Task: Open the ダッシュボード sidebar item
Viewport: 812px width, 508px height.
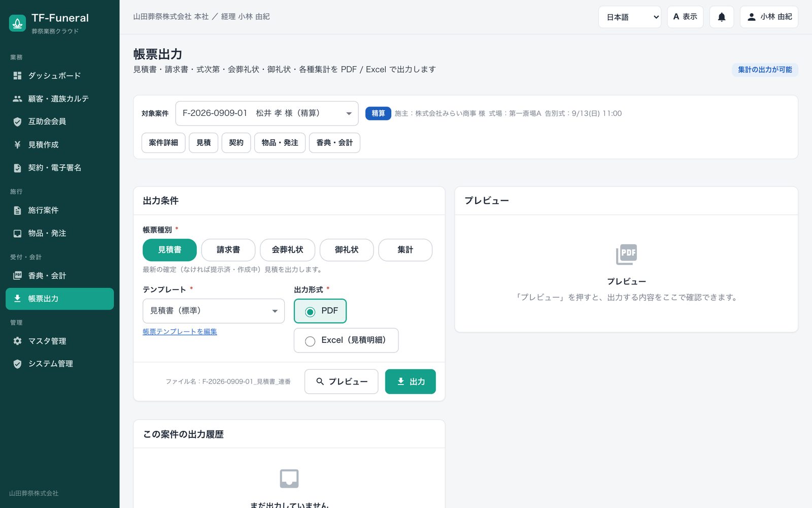Action: coord(59,76)
